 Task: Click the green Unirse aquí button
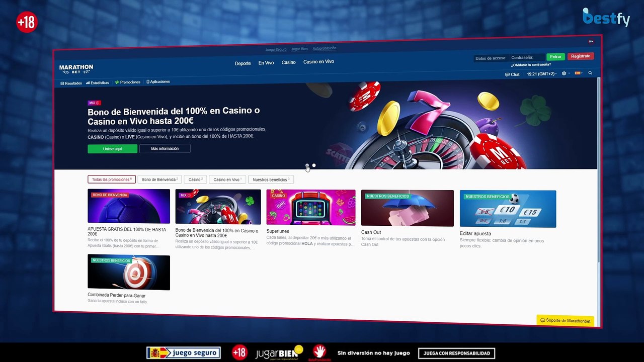coord(112,149)
